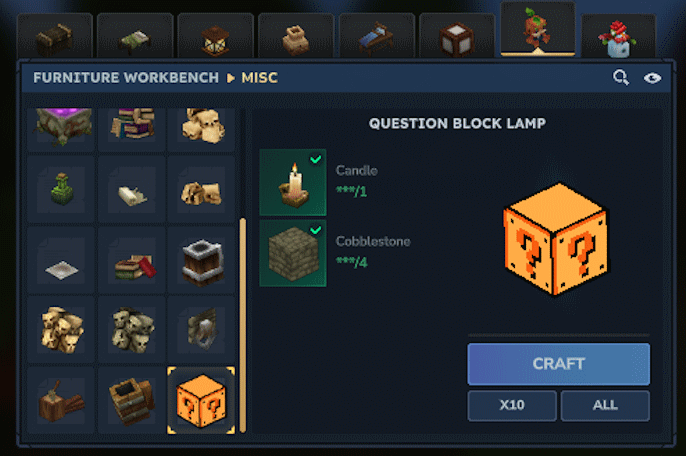The image size is (686, 456).
Task: Click the CRAFT button
Action: (559, 364)
